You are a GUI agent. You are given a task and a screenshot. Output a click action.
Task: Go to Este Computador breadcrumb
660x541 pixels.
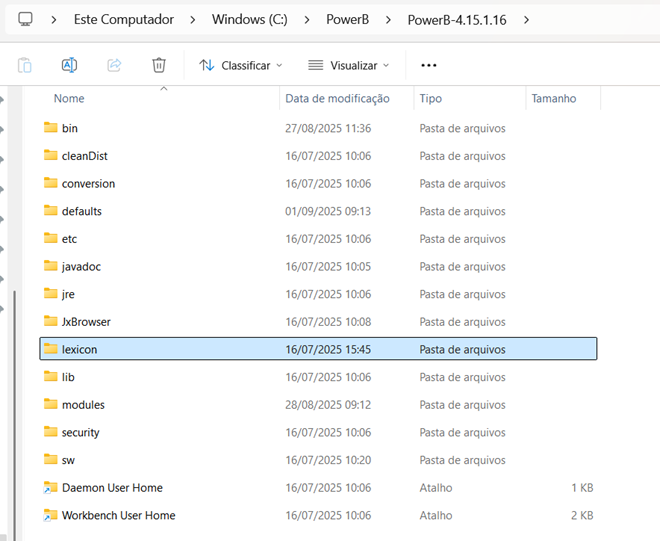(x=124, y=19)
